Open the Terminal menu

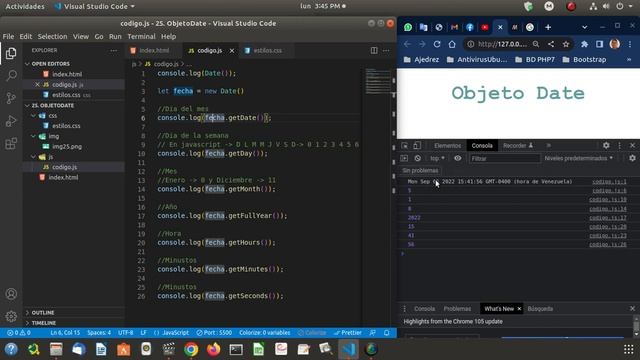tap(141, 36)
